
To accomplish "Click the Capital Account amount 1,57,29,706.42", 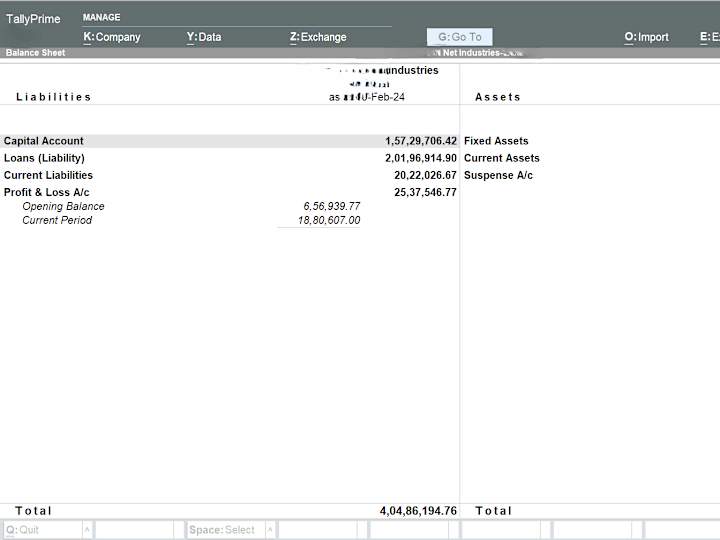I will 421,141.
